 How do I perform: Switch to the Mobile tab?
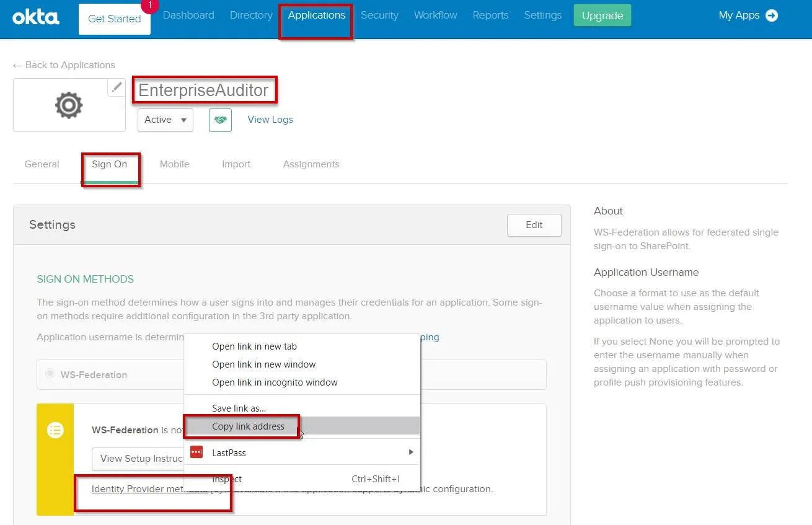coord(175,164)
